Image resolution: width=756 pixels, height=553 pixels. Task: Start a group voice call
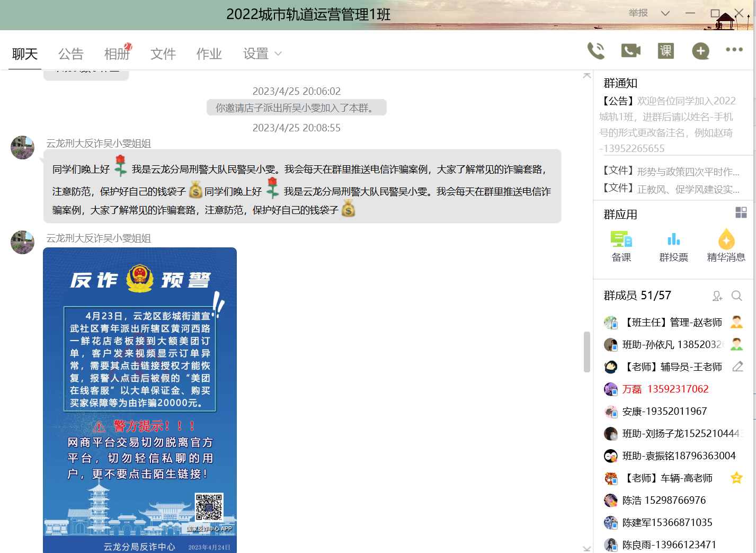(596, 51)
